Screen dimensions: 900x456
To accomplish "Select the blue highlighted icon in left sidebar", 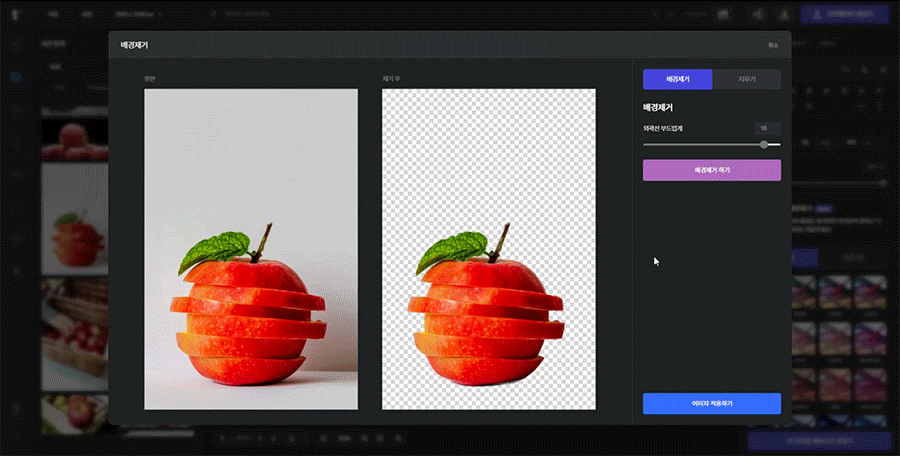I will [x=16, y=77].
